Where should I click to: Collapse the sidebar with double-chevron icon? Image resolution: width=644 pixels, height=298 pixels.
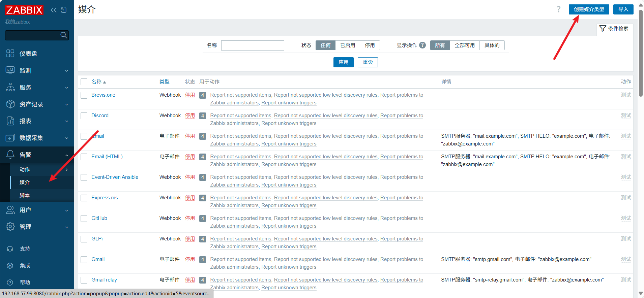(x=54, y=10)
